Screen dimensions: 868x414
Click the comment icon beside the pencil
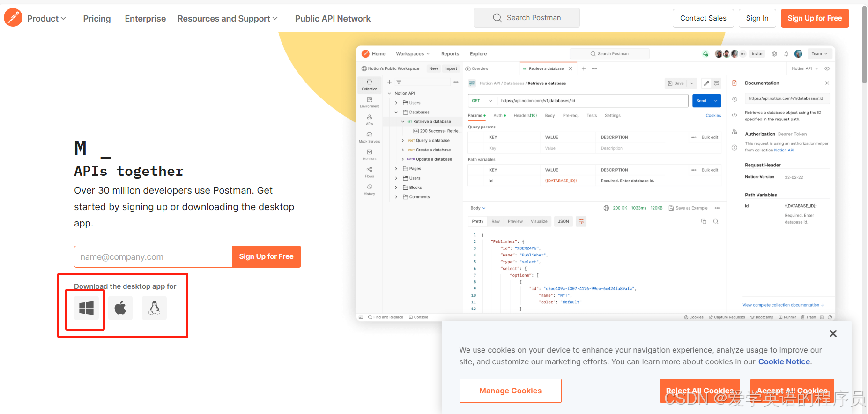(716, 83)
